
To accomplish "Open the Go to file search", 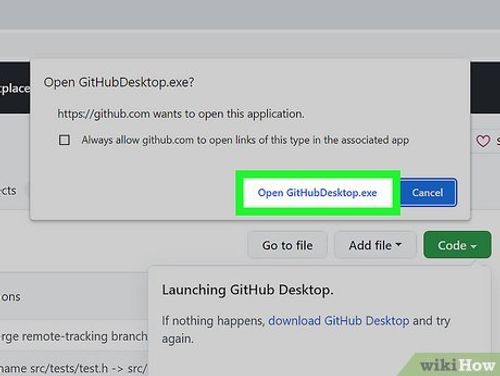I will click(x=287, y=245).
